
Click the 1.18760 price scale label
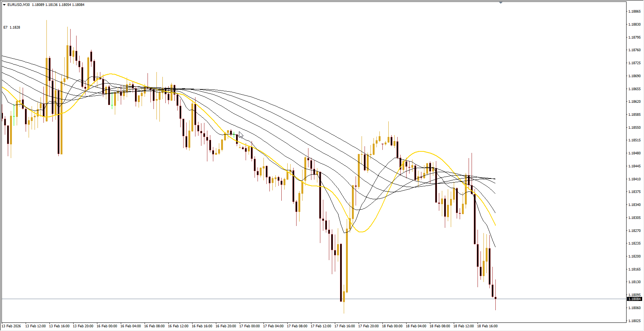[x=634, y=50]
